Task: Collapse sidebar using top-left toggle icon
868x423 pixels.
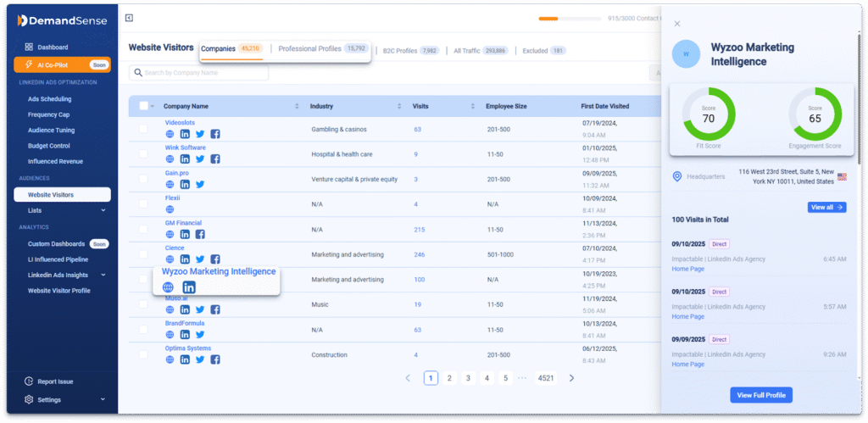Action: tap(129, 19)
